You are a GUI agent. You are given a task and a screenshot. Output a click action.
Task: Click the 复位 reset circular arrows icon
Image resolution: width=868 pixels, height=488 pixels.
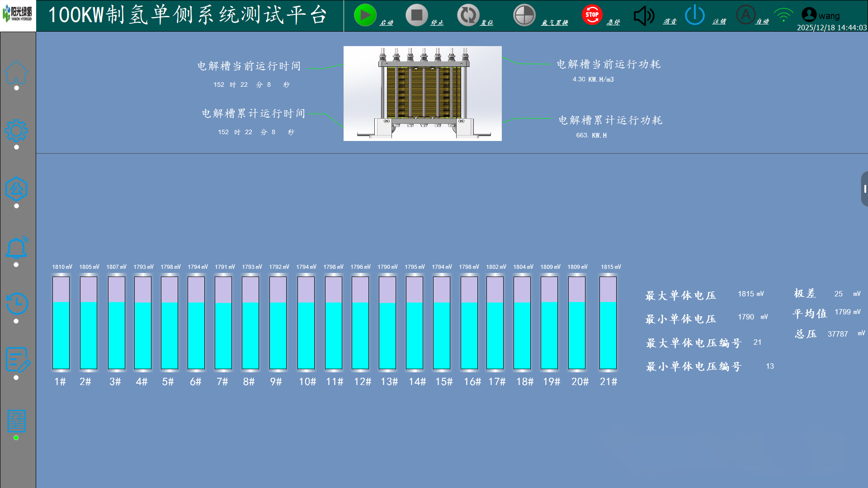point(468,15)
